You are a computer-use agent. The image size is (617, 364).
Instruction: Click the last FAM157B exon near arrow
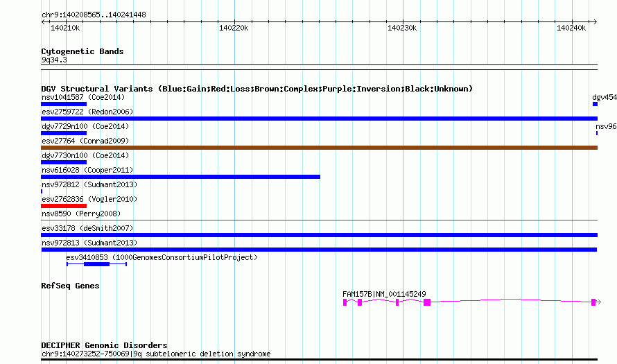click(x=593, y=302)
